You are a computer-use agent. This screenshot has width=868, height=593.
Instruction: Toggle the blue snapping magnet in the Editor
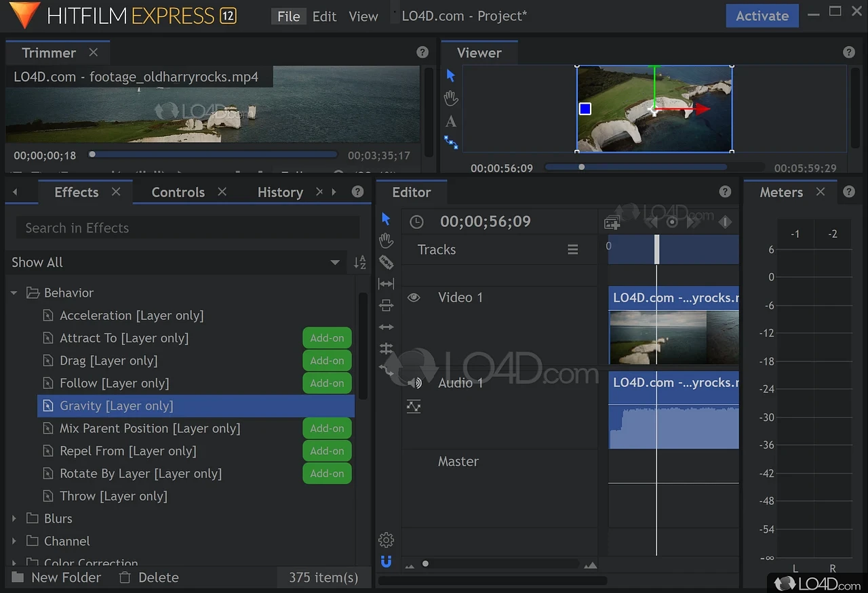386,561
